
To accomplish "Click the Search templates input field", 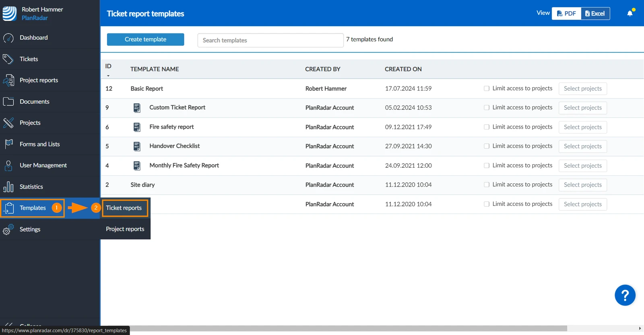I will coord(270,40).
